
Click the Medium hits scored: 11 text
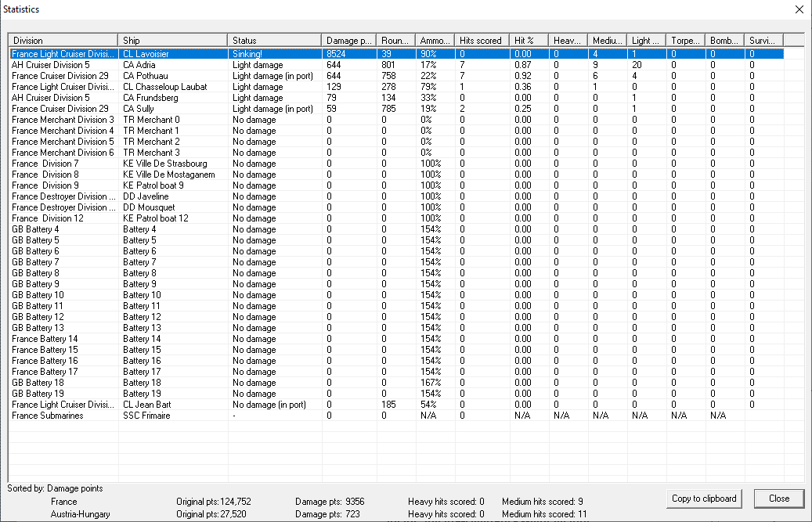tap(544, 514)
